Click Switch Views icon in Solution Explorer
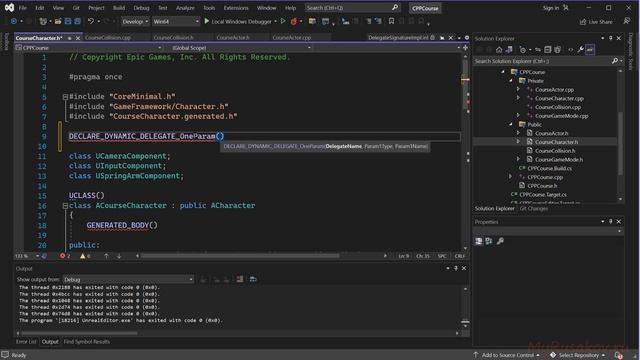This screenshot has height=360, width=640. tap(509, 50)
